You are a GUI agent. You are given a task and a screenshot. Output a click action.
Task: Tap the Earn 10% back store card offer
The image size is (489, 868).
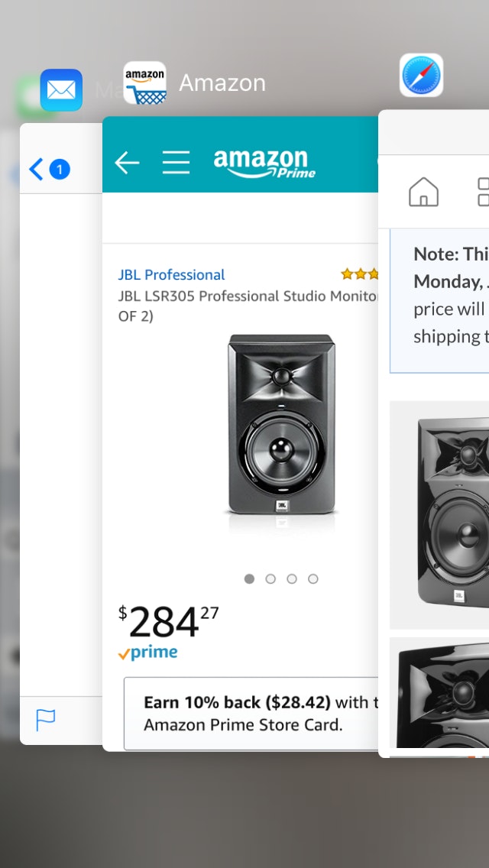(252, 713)
